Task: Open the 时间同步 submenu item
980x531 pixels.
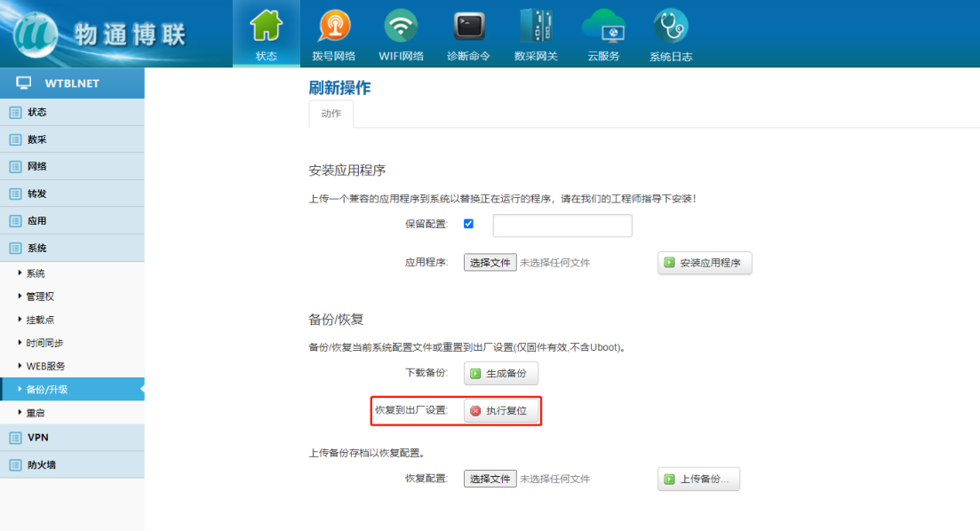Action: [44, 343]
